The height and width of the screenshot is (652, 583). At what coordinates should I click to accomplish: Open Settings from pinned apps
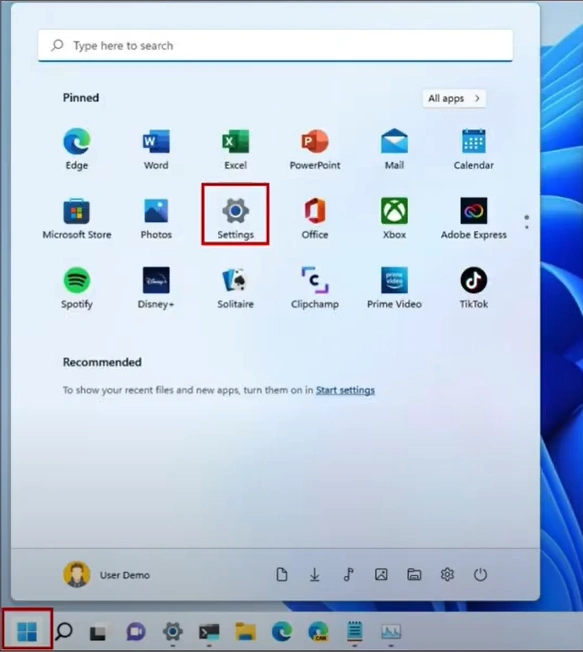point(235,218)
